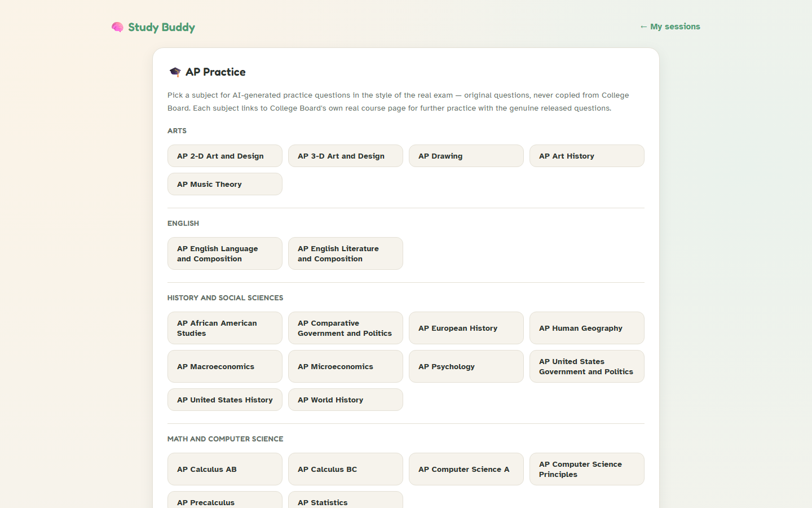
Task: Choose AP 3-D Art and Design
Action: (x=346, y=156)
